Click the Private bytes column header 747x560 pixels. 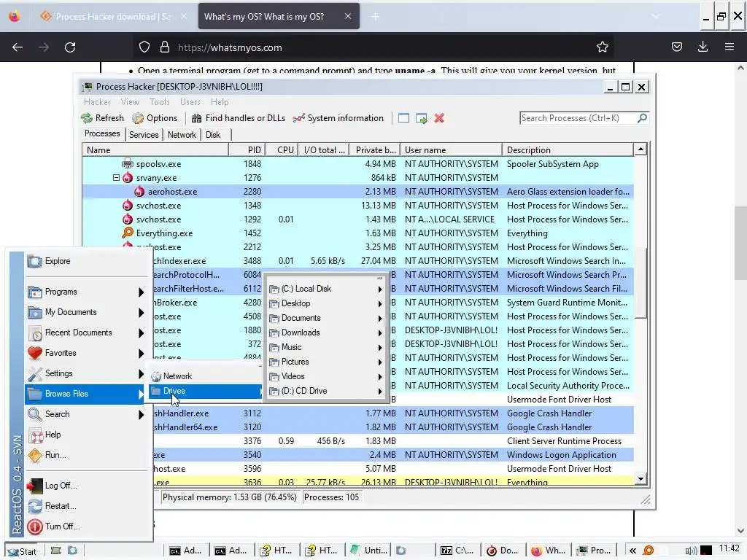click(374, 150)
